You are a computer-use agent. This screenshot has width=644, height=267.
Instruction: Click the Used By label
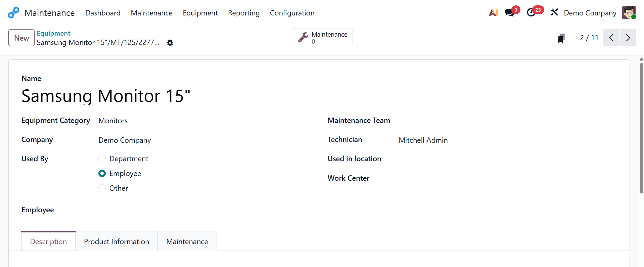(x=35, y=159)
